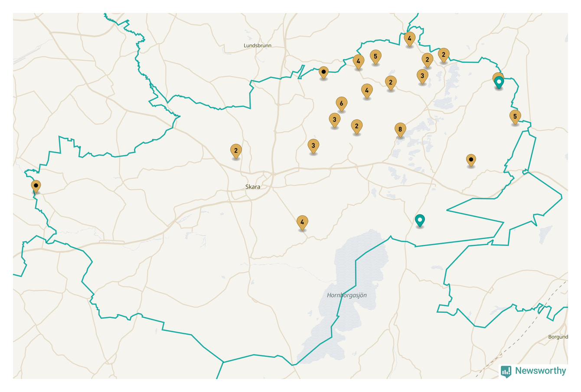Select the Hornborgasjön lake label
Screen dimensions: 581x392
pyautogui.click(x=347, y=295)
